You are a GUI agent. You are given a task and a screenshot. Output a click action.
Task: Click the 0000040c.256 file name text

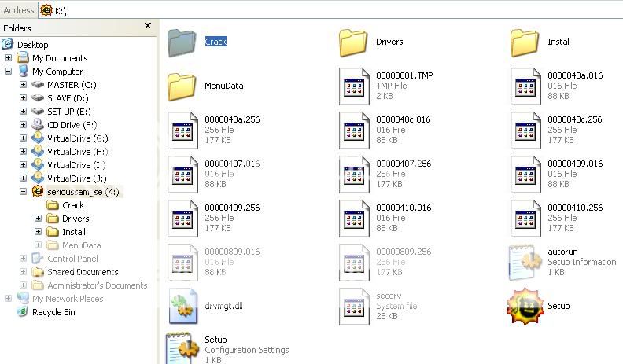click(x=575, y=119)
